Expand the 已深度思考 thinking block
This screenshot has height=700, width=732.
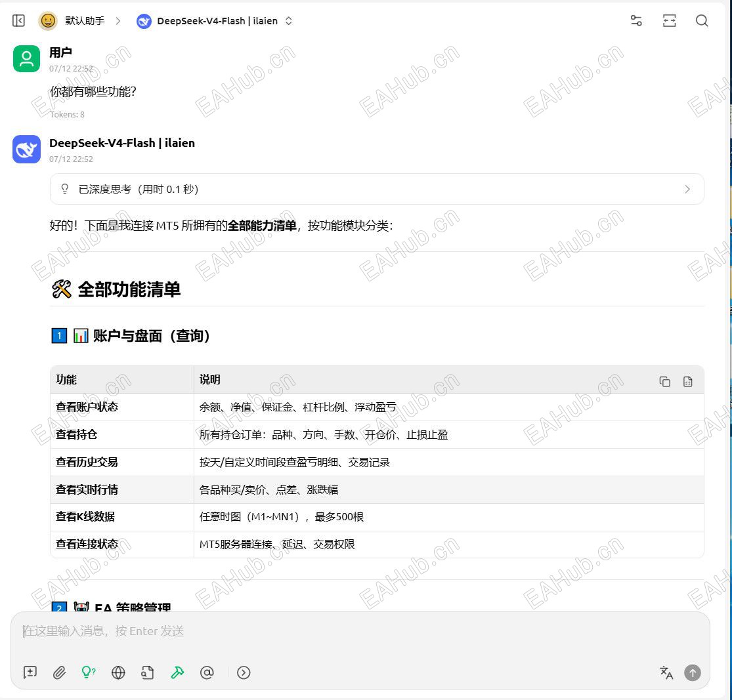(377, 189)
